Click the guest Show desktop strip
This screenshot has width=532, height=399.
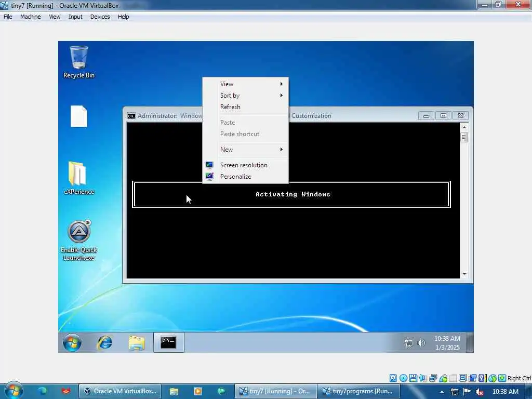470,342
